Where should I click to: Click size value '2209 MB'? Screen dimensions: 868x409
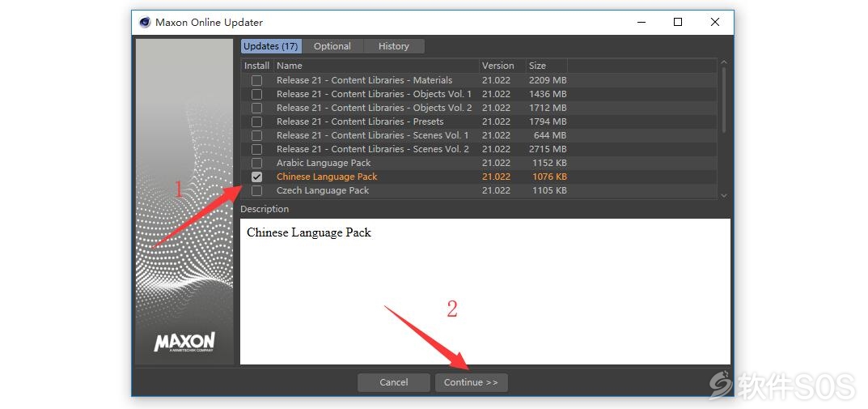coord(548,80)
